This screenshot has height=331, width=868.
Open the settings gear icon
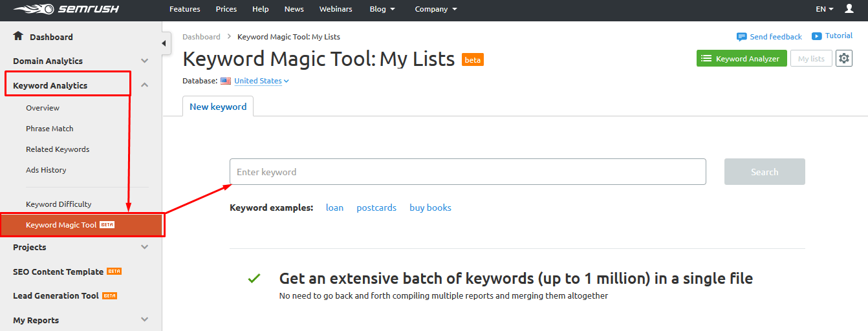[843, 59]
